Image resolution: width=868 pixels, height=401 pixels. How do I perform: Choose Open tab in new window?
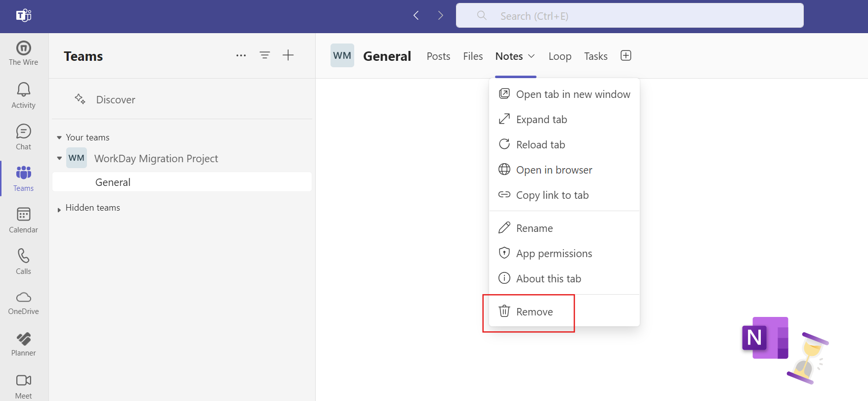point(564,94)
